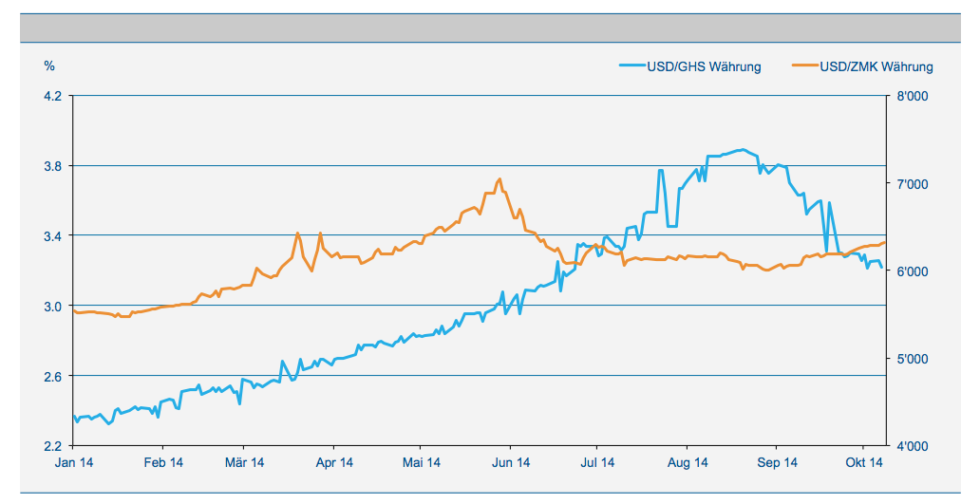Click the 5'000 right axis value
980x504 pixels.
(x=912, y=359)
